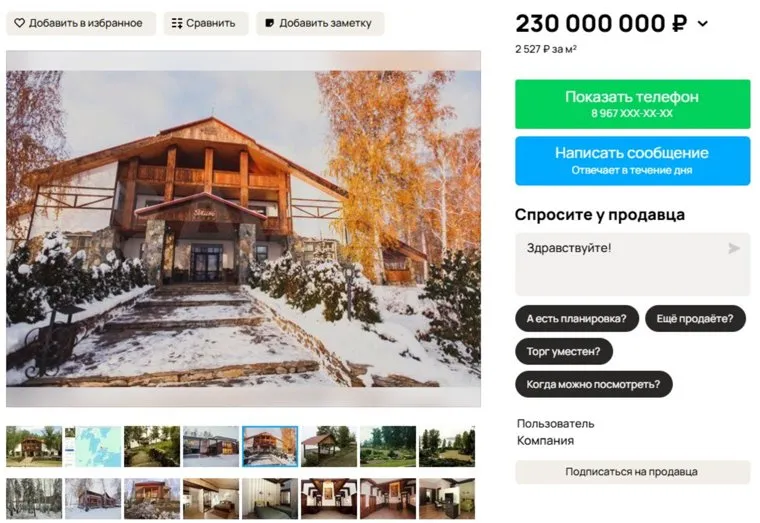Select the А есть планировка? quick question

click(x=577, y=318)
